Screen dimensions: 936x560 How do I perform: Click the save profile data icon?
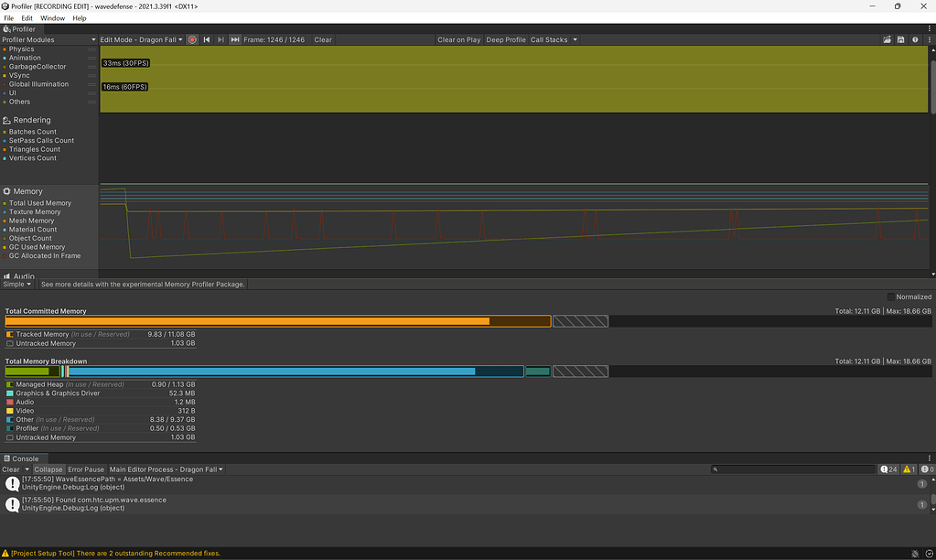tap(899, 39)
